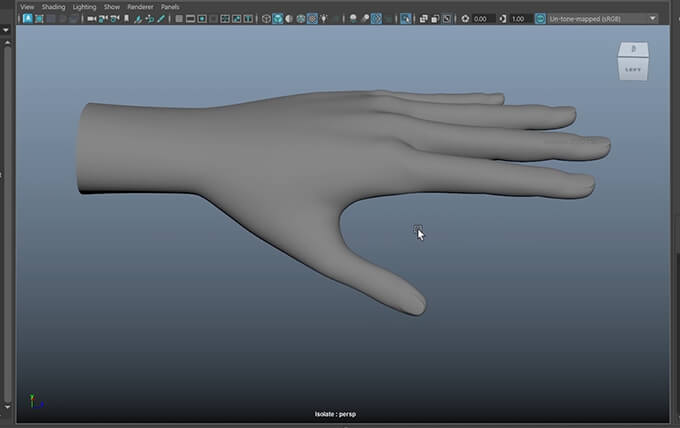Image resolution: width=680 pixels, height=428 pixels.
Task: Open the View menu
Action: [27, 6]
